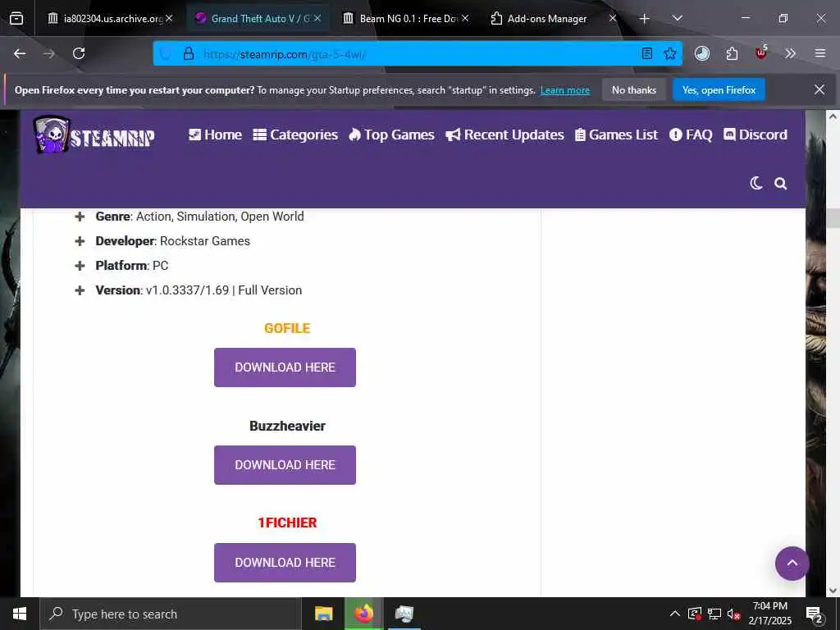The width and height of the screenshot is (840, 630).
Task: Open the Firefox View button in the tab bar
Action: [x=16, y=19]
